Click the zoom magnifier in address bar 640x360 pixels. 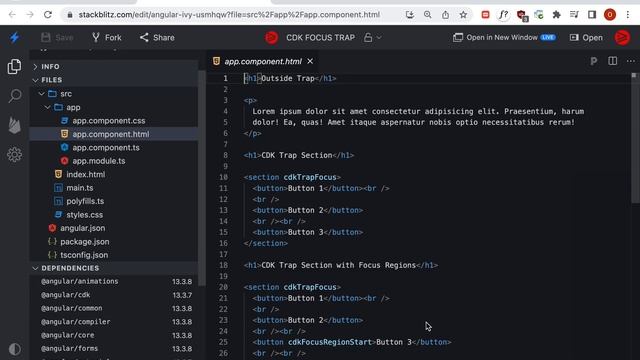click(x=427, y=15)
